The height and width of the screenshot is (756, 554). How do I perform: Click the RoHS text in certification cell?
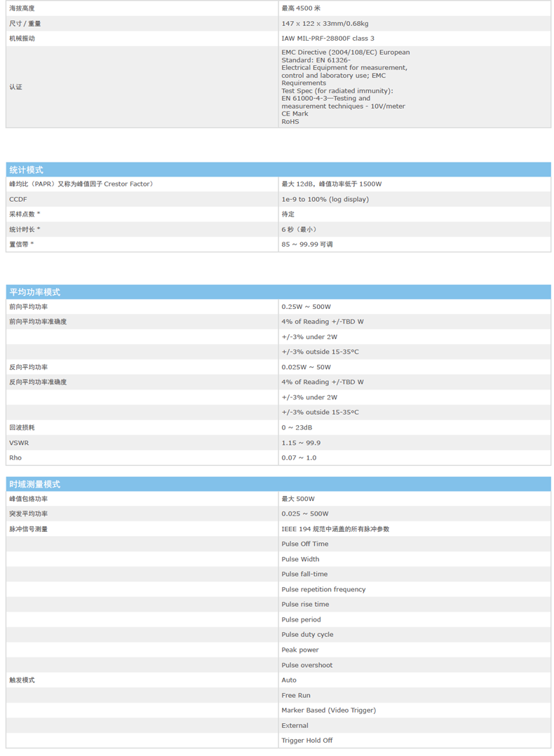(290, 121)
